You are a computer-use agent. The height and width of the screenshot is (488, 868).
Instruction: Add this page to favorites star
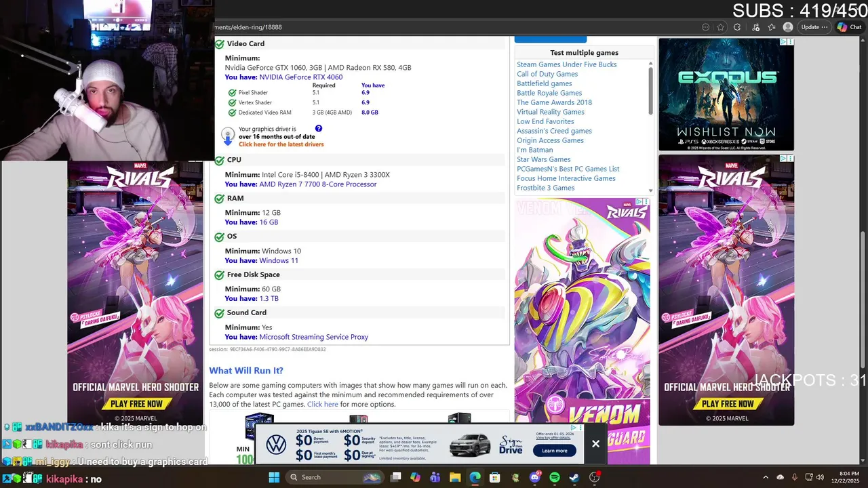pyautogui.click(x=721, y=27)
